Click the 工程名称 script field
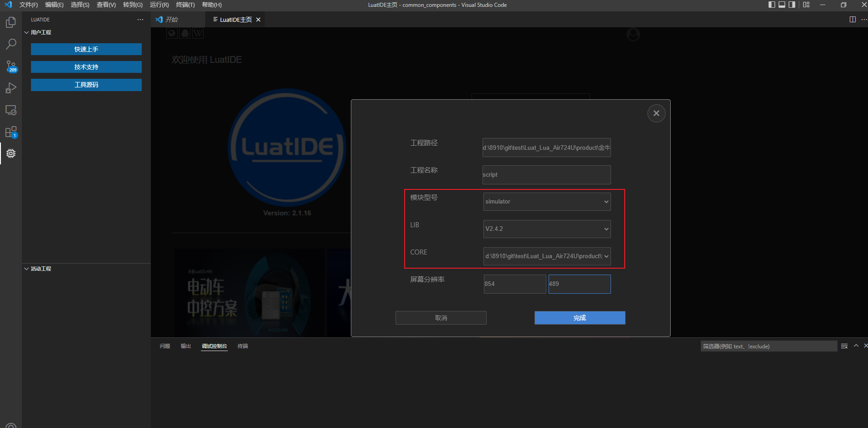868x428 pixels. point(547,175)
